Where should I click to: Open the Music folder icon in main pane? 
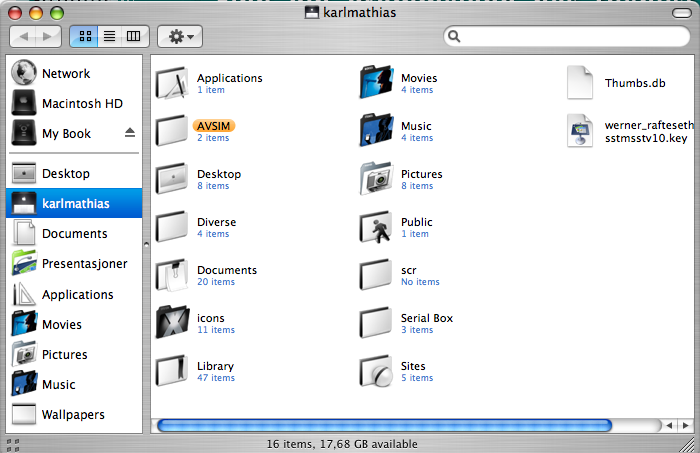tap(376, 131)
